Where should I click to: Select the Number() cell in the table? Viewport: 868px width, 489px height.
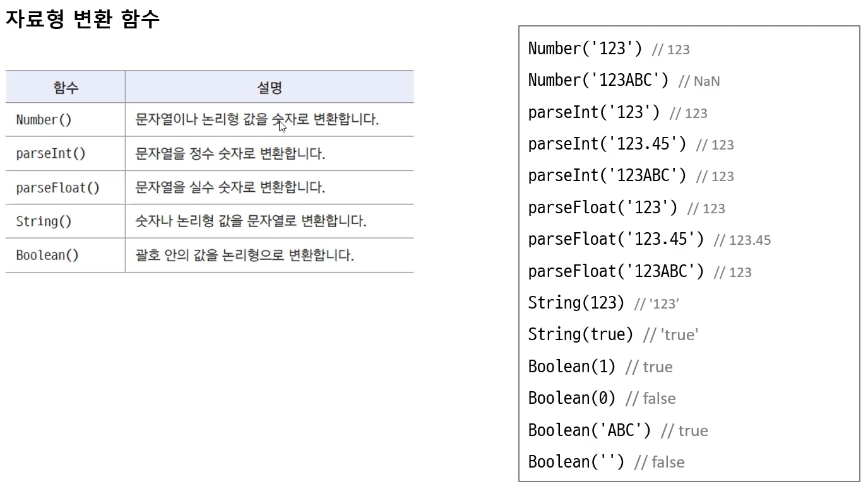(44, 120)
